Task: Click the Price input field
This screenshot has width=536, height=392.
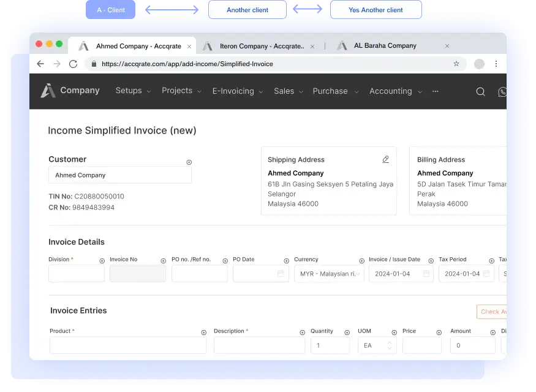Action: [x=422, y=345]
